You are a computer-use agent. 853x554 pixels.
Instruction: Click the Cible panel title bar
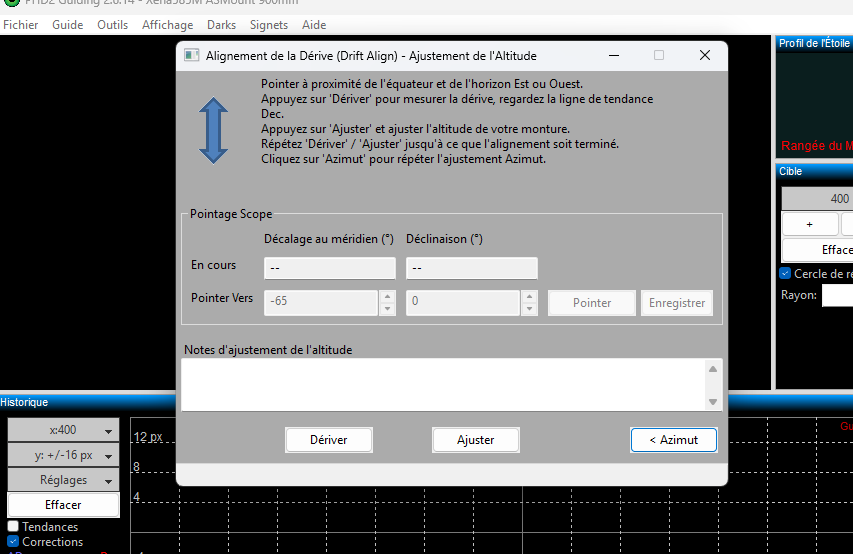tap(814, 171)
